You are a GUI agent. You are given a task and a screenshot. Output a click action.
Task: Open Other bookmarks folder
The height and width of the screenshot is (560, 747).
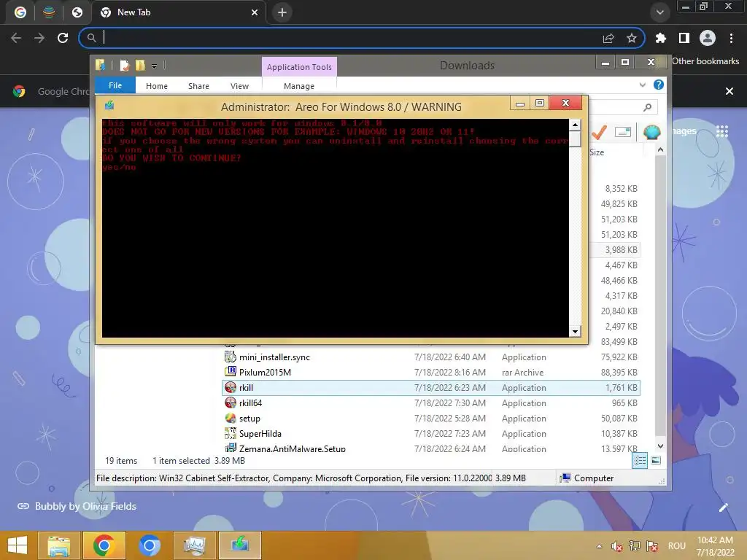coord(705,61)
